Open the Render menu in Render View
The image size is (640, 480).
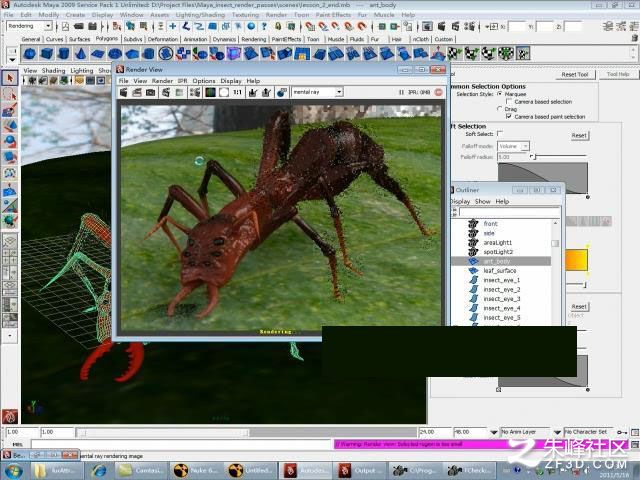[x=162, y=81]
